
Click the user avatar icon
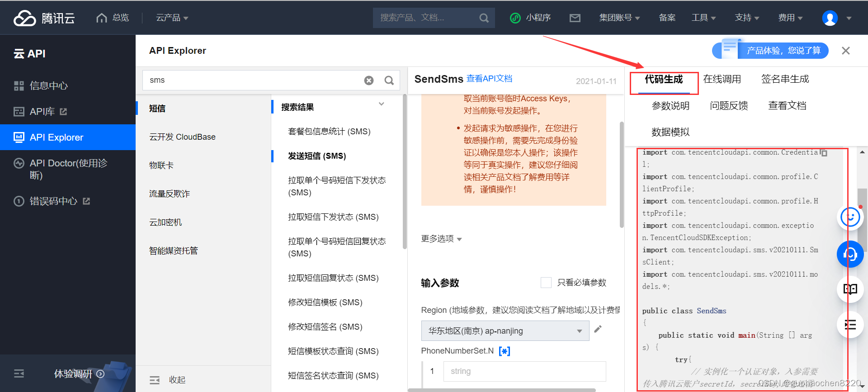[x=830, y=18]
